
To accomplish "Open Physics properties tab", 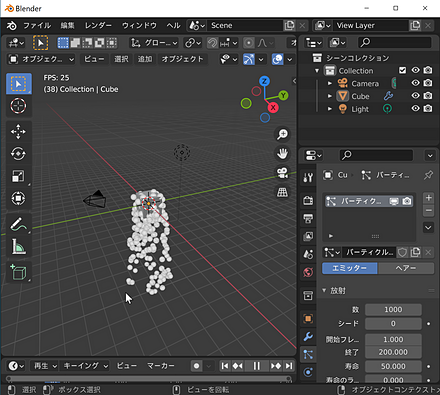I will click(308, 372).
